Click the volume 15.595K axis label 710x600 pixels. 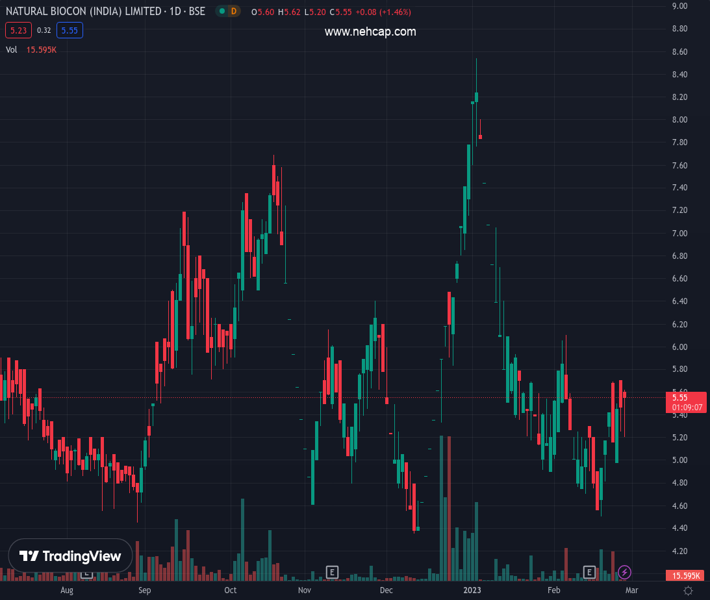pos(685,576)
